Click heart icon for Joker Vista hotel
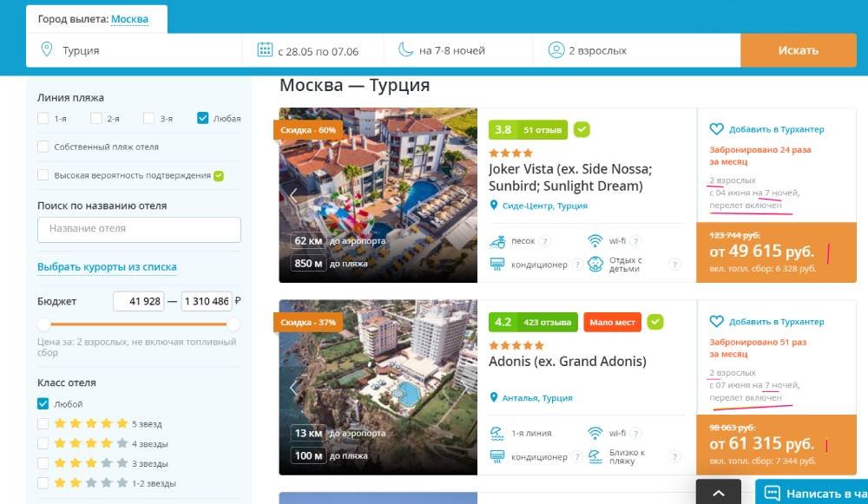Image resolution: width=868 pixels, height=504 pixels. (x=716, y=129)
